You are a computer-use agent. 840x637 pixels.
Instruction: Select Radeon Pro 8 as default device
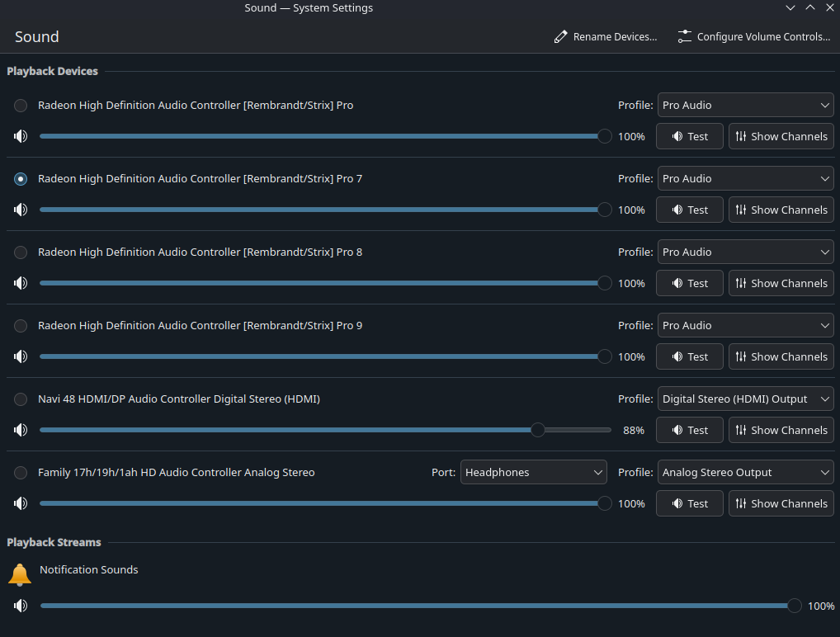21,252
